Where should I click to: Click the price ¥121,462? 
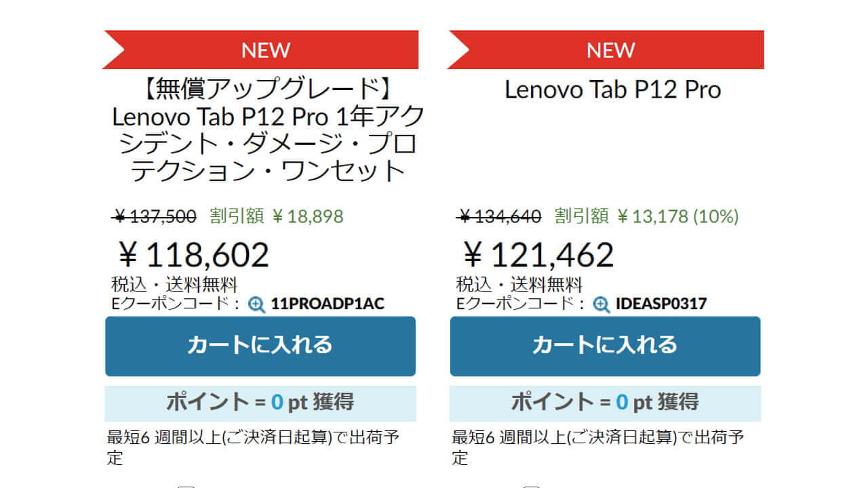(x=536, y=253)
